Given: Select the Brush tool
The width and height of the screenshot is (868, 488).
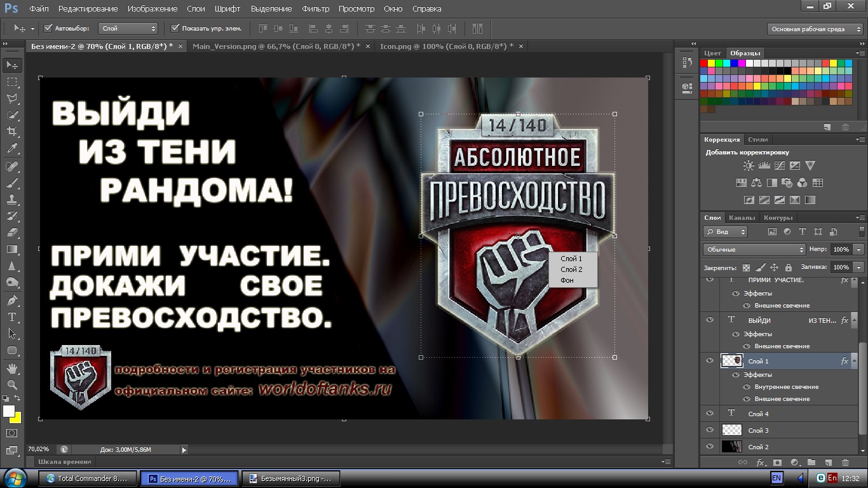Looking at the screenshot, I should pos(12,183).
